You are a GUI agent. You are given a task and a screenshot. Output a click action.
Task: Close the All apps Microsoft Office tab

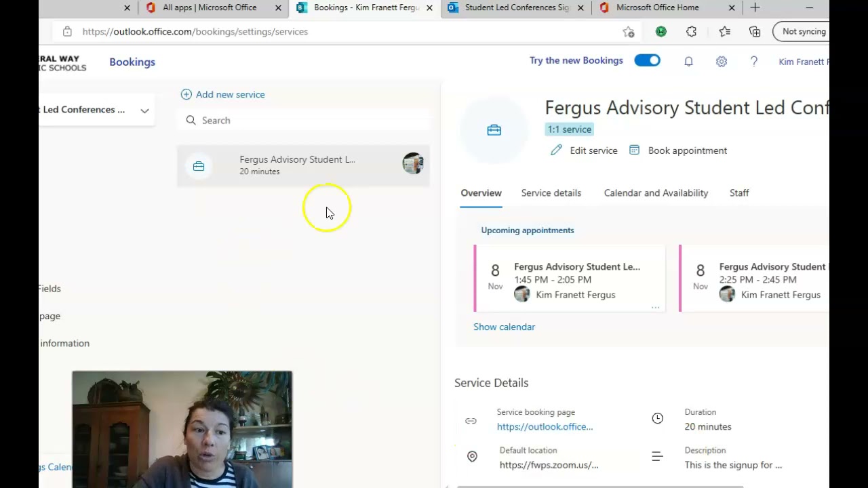pos(278,8)
